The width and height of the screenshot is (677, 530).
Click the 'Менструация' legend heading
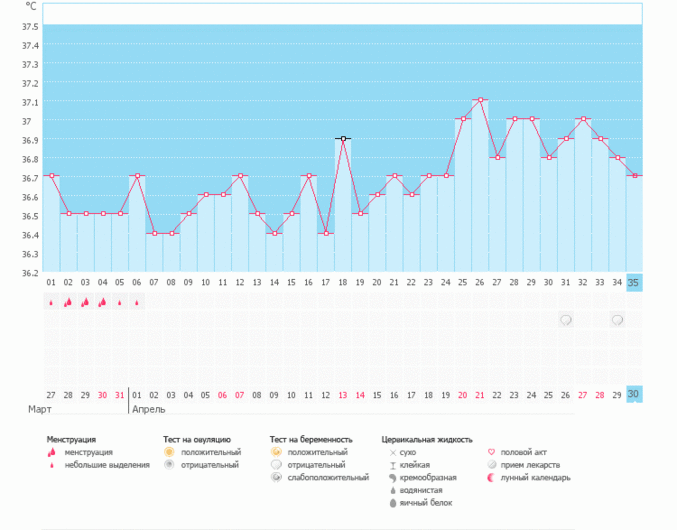(x=71, y=439)
